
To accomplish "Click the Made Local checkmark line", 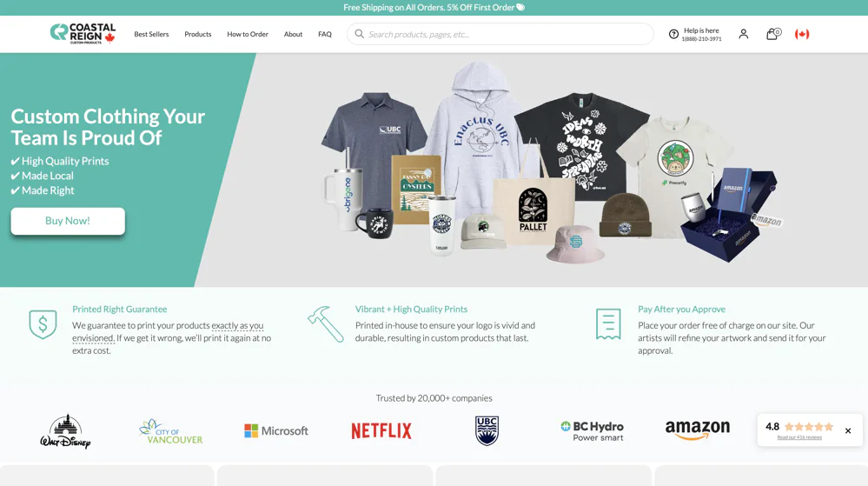I will [42, 176].
